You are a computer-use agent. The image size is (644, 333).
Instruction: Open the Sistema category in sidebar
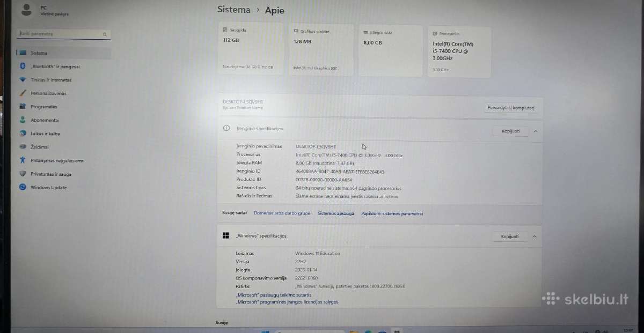(x=63, y=53)
